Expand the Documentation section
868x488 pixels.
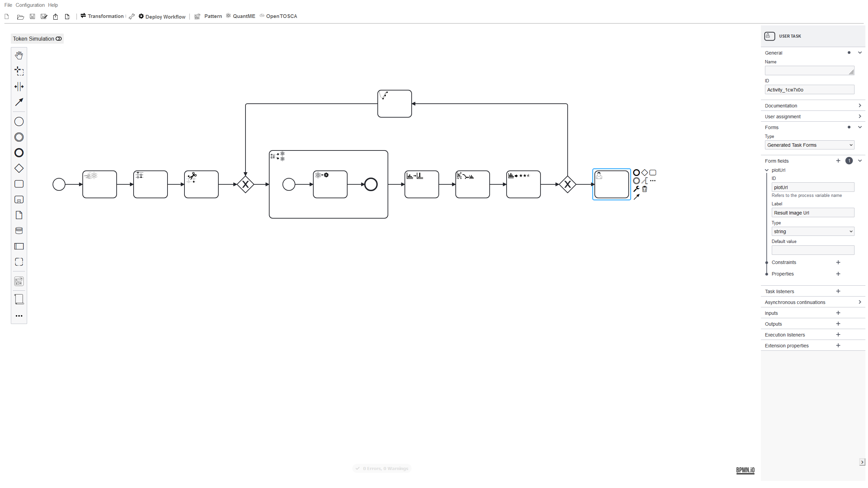860,105
